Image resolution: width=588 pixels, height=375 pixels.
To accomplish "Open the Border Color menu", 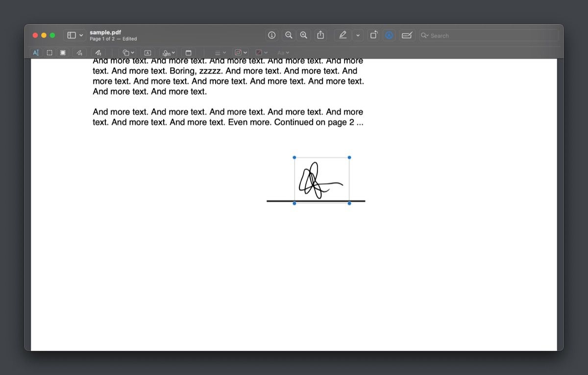I will click(x=241, y=52).
